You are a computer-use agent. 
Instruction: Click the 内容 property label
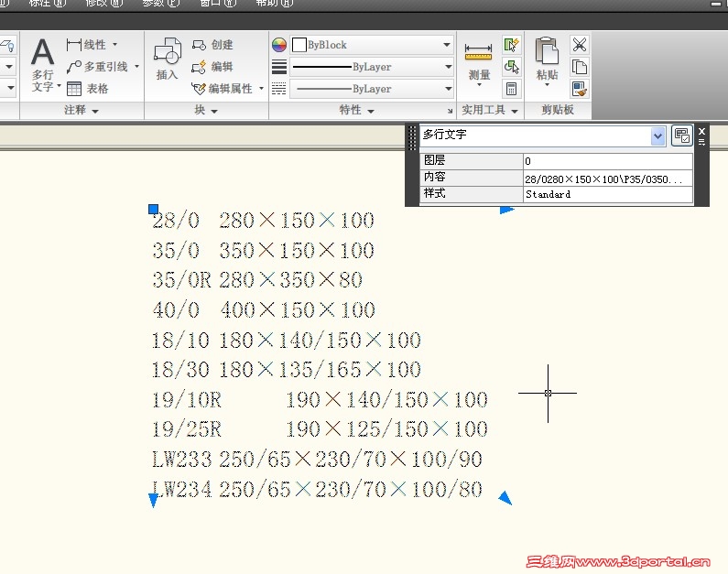(x=435, y=178)
